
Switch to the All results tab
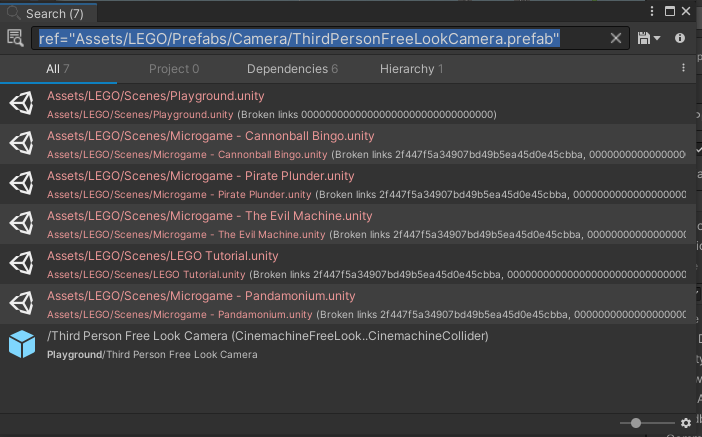(x=57, y=69)
